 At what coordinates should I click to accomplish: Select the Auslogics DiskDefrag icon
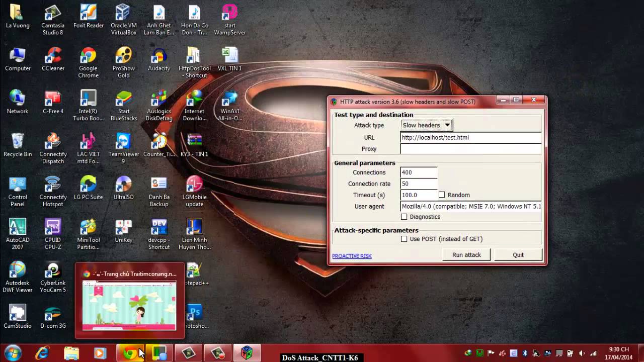coord(159,106)
